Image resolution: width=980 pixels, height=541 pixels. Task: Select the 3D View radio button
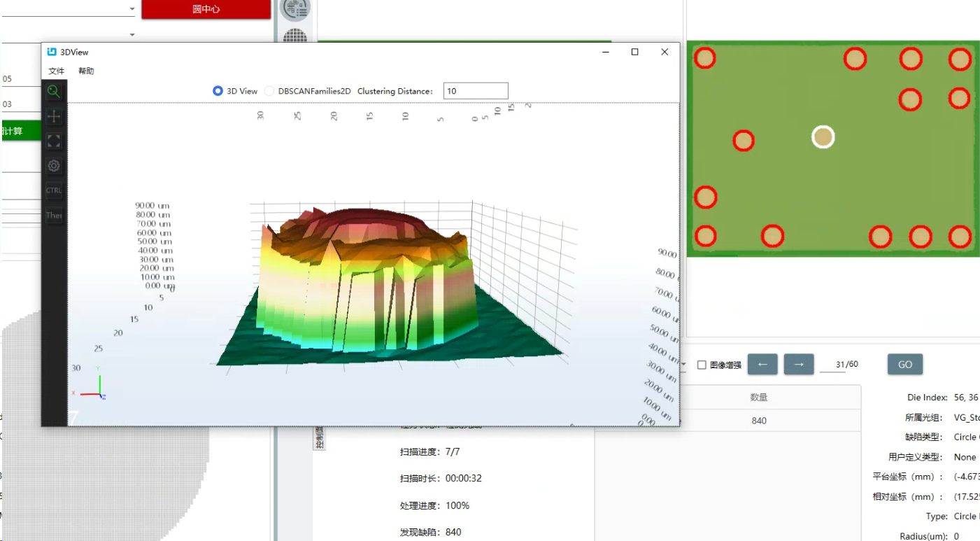218,91
